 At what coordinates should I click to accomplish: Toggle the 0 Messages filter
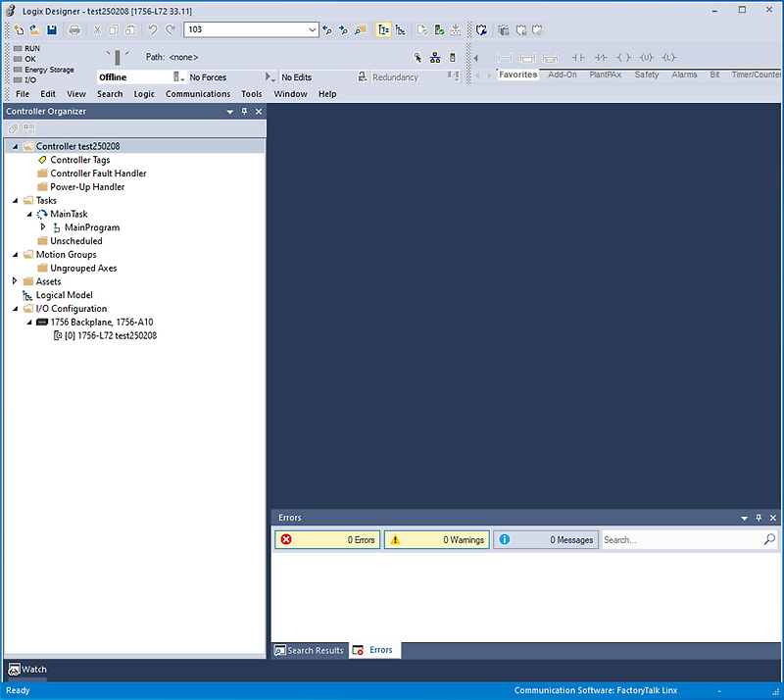click(x=547, y=539)
